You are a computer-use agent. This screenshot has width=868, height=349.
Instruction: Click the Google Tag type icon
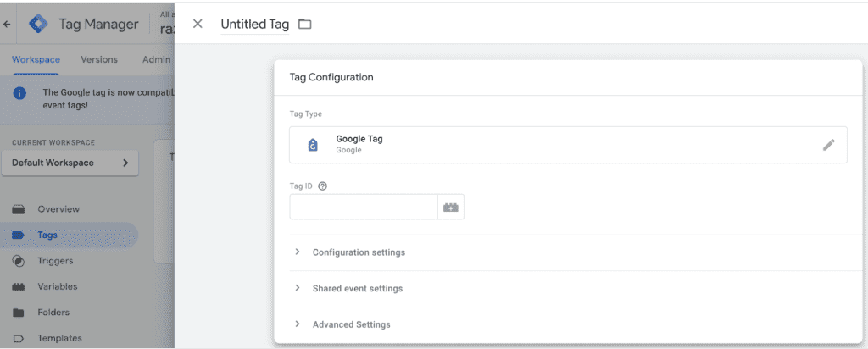pyautogui.click(x=313, y=145)
